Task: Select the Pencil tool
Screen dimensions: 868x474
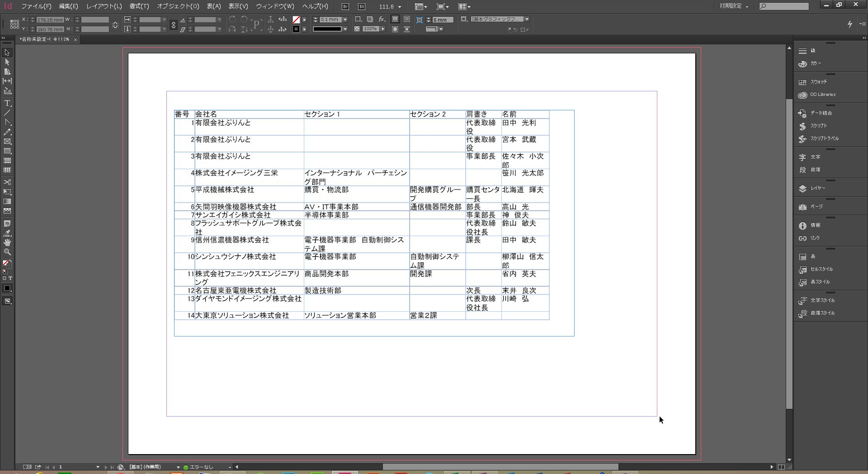Action: 7,132
